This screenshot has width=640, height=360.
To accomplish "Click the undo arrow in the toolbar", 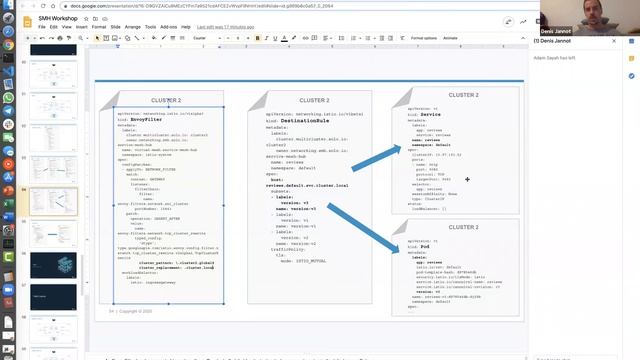I will [x=42, y=38].
